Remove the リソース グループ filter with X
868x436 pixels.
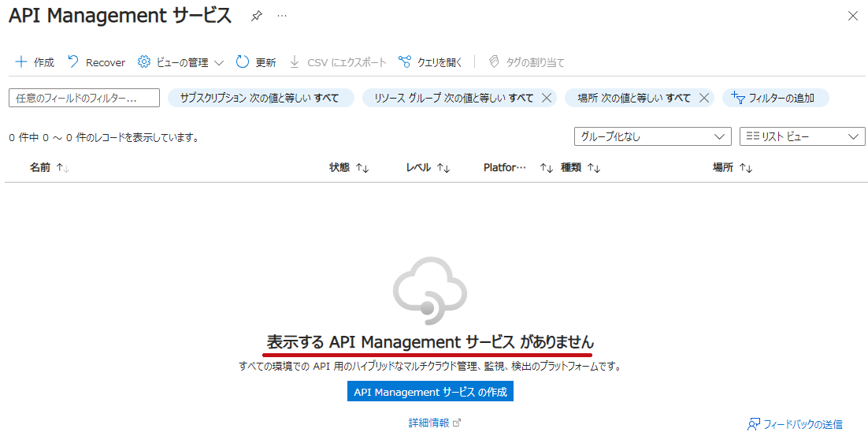[x=546, y=98]
